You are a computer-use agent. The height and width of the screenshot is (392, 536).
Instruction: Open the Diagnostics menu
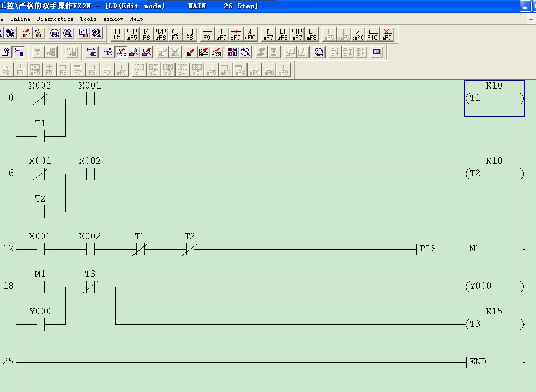coord(55,19)
